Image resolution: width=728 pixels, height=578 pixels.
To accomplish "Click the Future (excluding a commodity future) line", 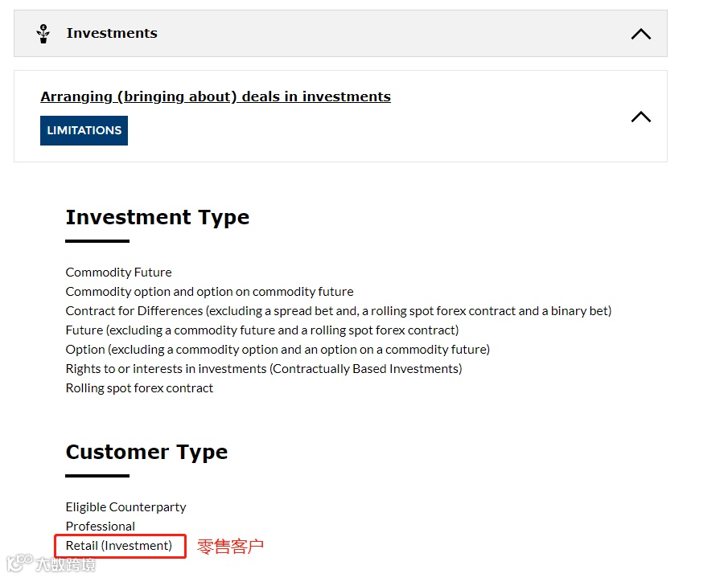I will 261,330.
